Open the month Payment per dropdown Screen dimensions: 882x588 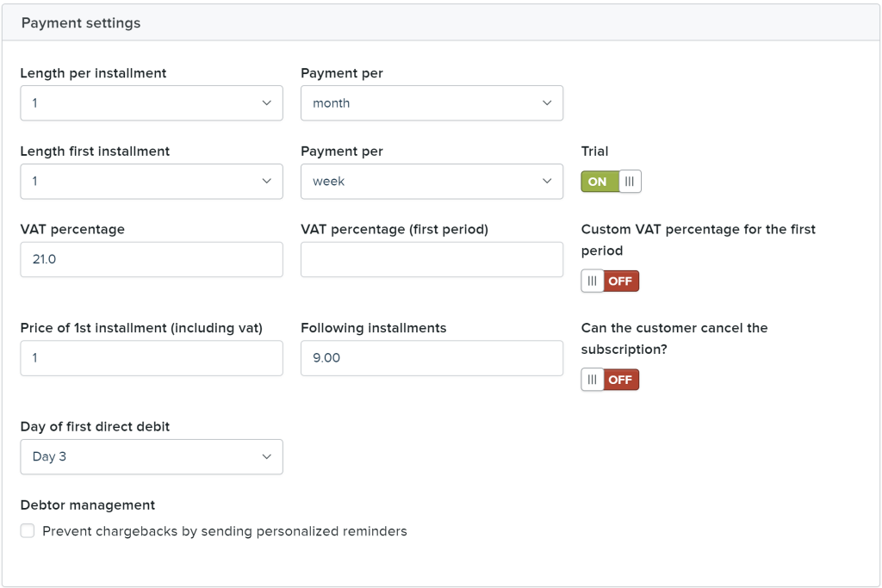pos(432,102)
